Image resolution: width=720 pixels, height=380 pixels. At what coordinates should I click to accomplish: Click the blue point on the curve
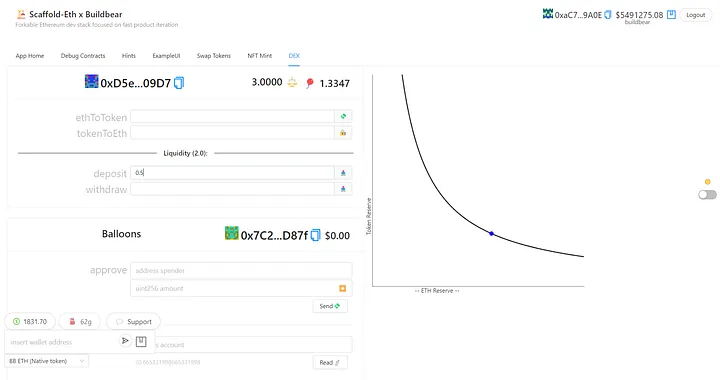click(491, 234)
